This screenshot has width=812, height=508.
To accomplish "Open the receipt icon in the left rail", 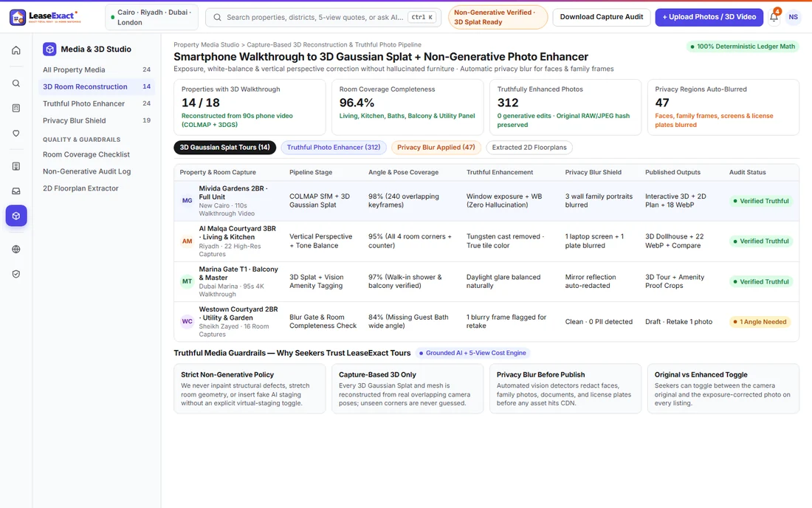I will (x=16, y=166).
